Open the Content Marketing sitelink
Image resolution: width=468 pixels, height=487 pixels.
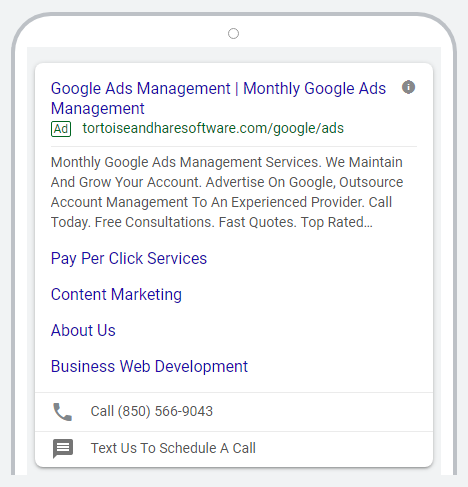tap(116, 295)
